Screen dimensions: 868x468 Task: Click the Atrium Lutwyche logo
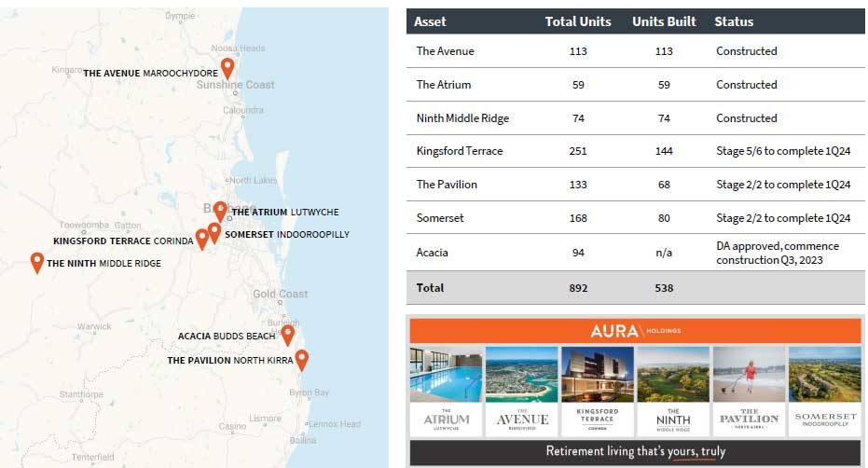(x=447, y=420)
